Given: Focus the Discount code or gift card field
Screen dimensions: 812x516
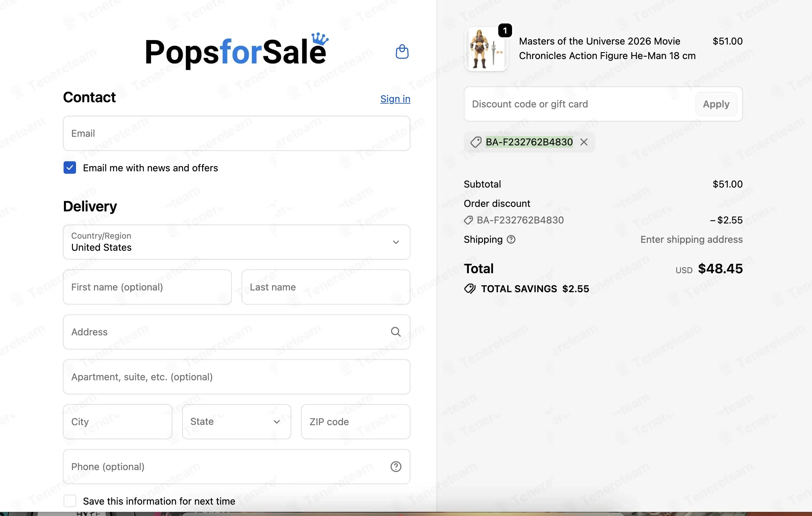Looking at the screenshot, I should pos(579,104).
